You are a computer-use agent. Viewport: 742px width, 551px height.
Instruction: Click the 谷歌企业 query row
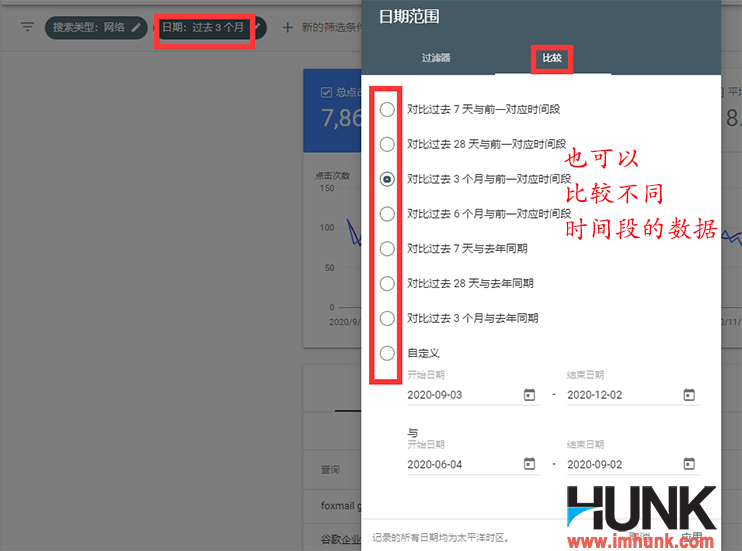click(332, 539)
